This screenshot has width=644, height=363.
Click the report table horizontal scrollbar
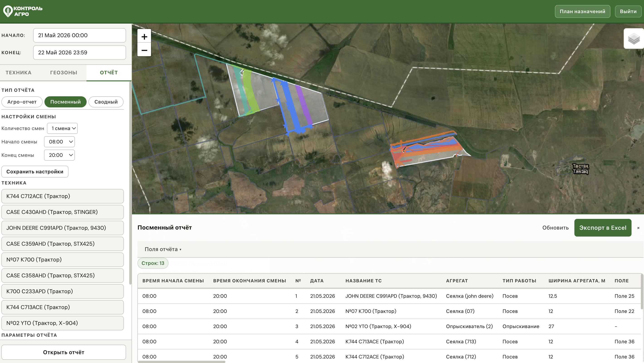tap(181, 361)
